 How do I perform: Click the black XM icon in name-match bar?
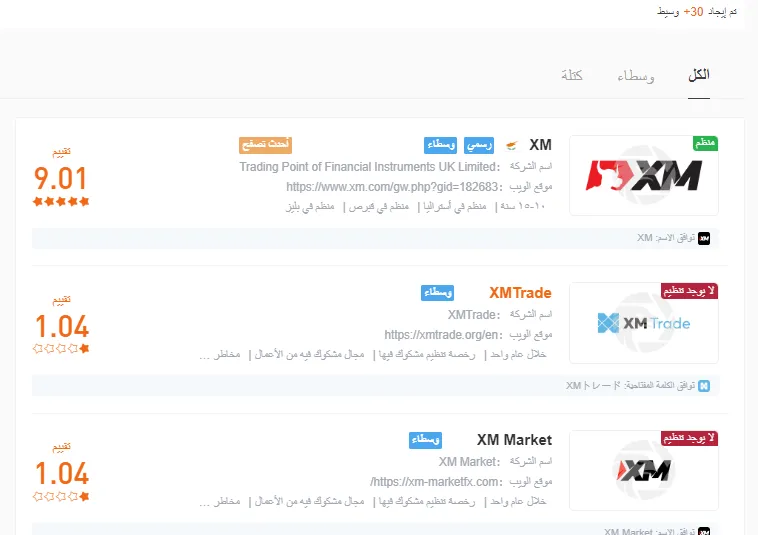704,238
